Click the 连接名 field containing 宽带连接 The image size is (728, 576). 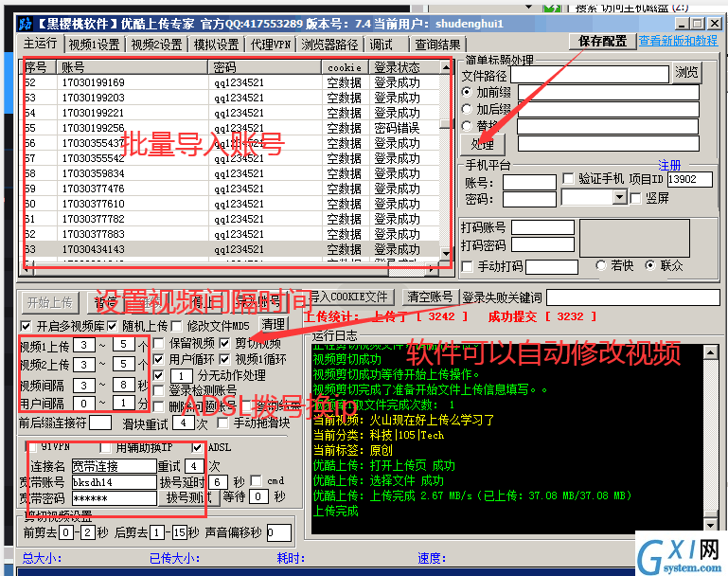coord(115,466)
